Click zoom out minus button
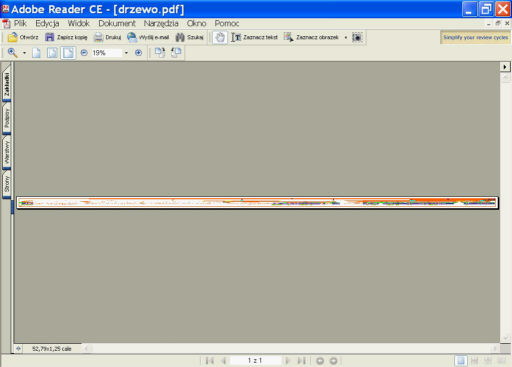 84,53
